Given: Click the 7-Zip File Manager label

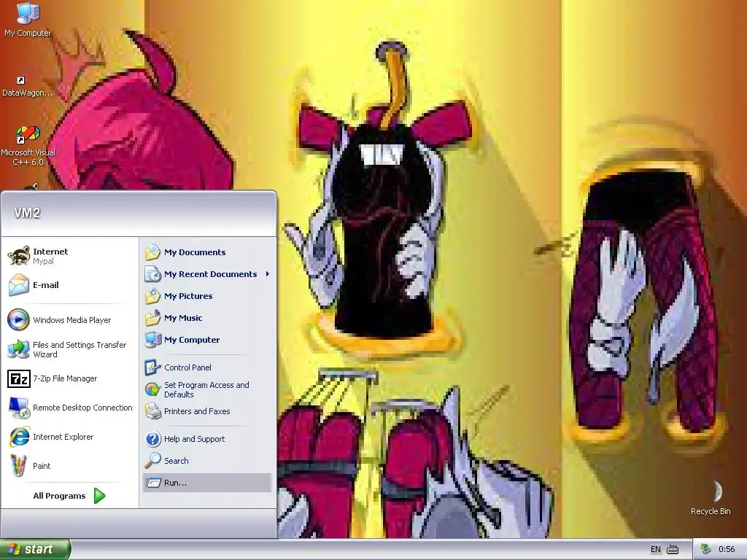Looking at the screenshot, I should click(65, 378).
